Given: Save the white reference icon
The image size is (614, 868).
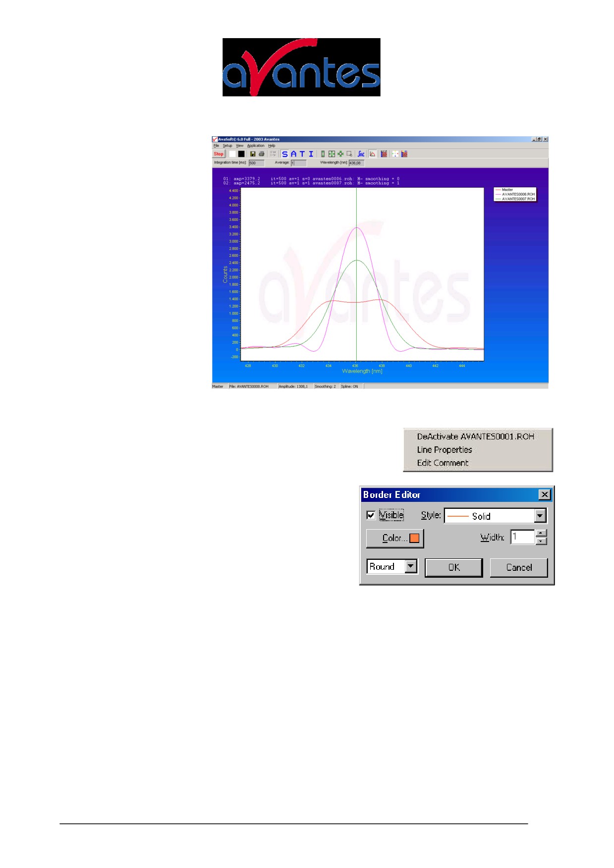Looking at the screenshot, I should [x=232, y=154].
